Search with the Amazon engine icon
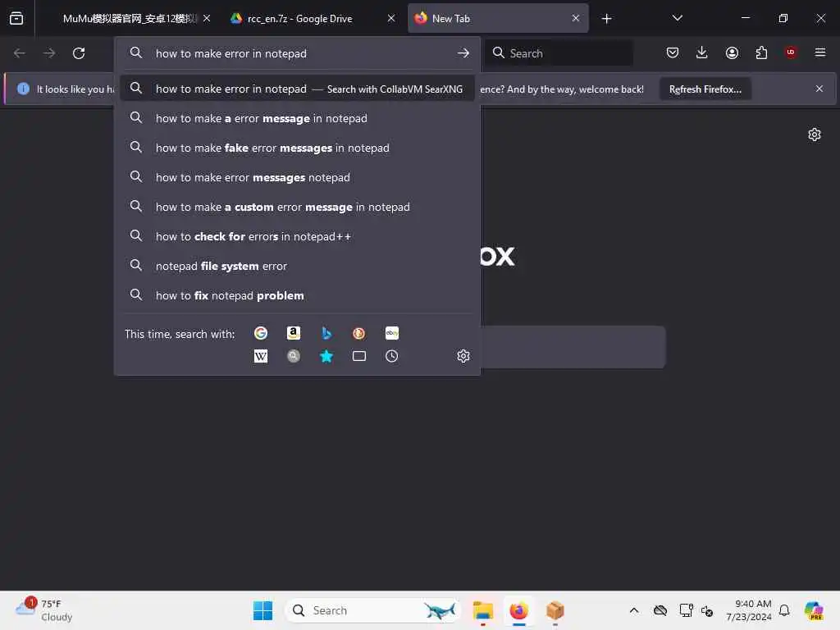This screenshot has height=630, width=840. 294,333
